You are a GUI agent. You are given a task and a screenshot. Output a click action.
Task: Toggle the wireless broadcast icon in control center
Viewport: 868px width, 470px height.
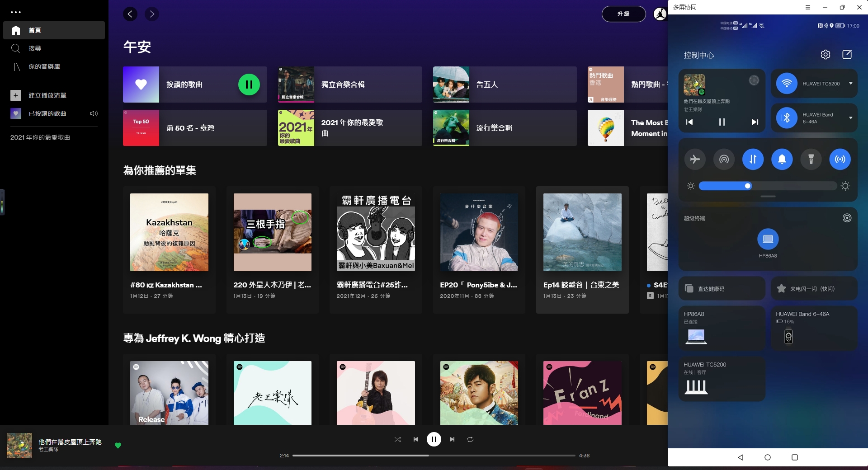click(x=840, y=159)
